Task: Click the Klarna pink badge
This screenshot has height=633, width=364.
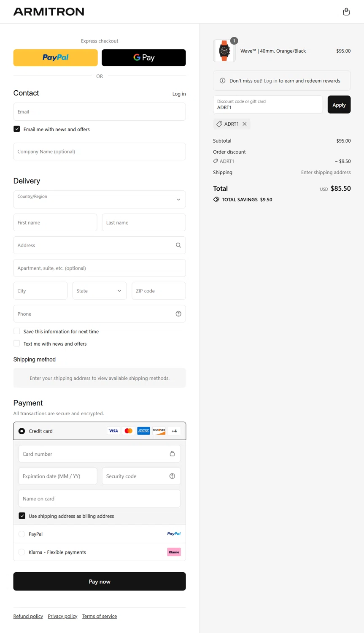Action: (x=174, y=552)
